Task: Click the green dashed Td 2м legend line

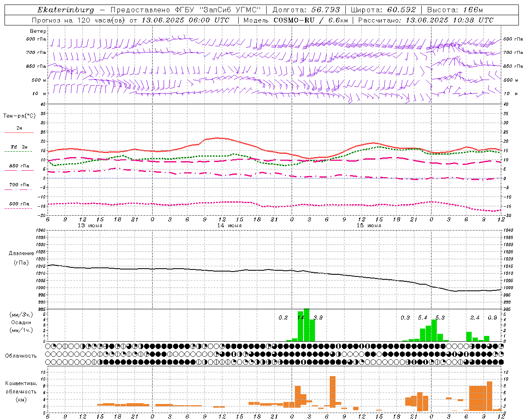Action: pyautogui.click(x=18, y=151)
